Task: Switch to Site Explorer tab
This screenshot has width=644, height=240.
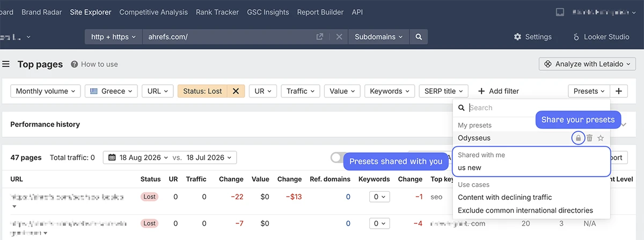Action: click(x=91, y=12)
